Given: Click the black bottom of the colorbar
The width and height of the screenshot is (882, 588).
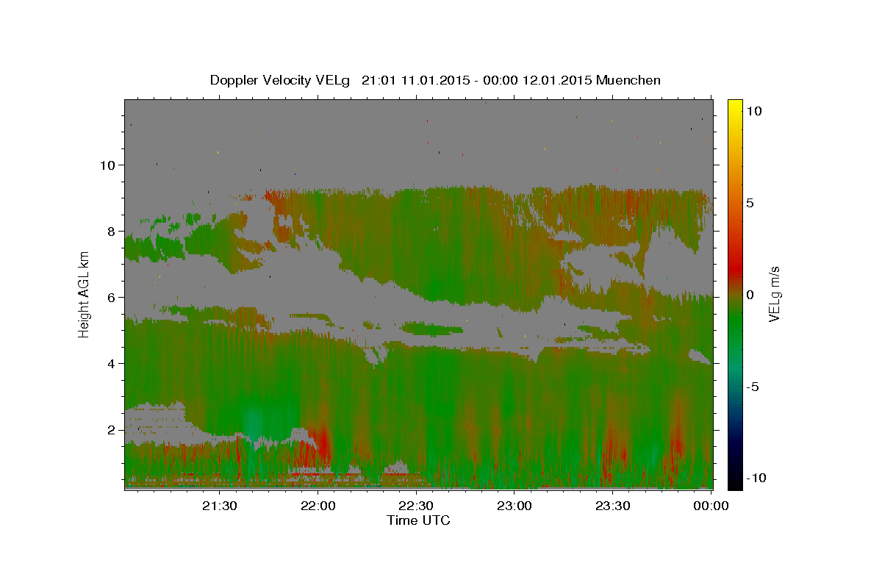Looking at the screenshot, I should coord(735,481).
